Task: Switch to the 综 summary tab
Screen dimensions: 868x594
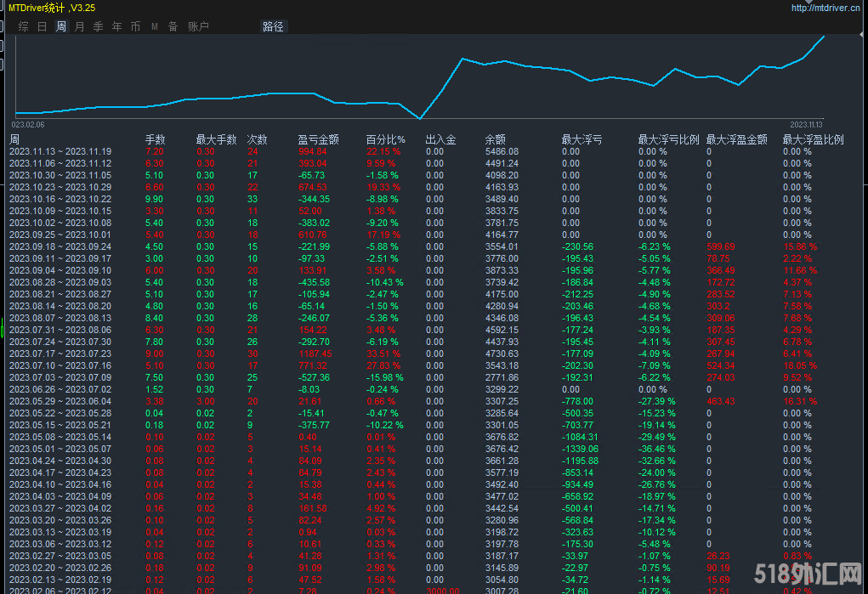Action: click(x=23, y=26)
